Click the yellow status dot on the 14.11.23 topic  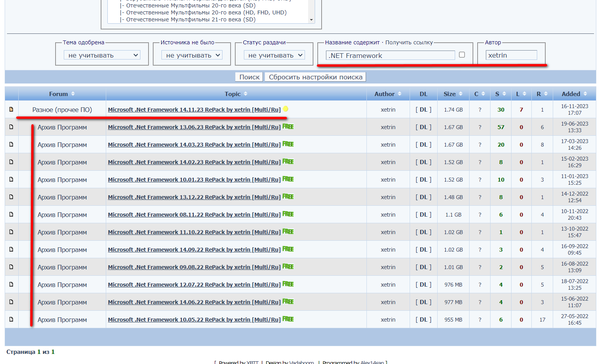pyautogui.click(x=286, y=109)
